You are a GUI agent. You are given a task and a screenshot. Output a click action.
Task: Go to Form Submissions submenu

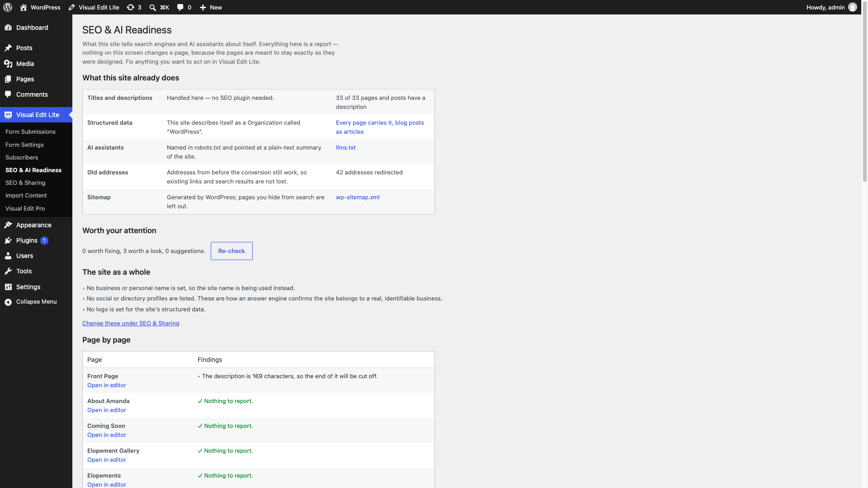coord(30,131)
